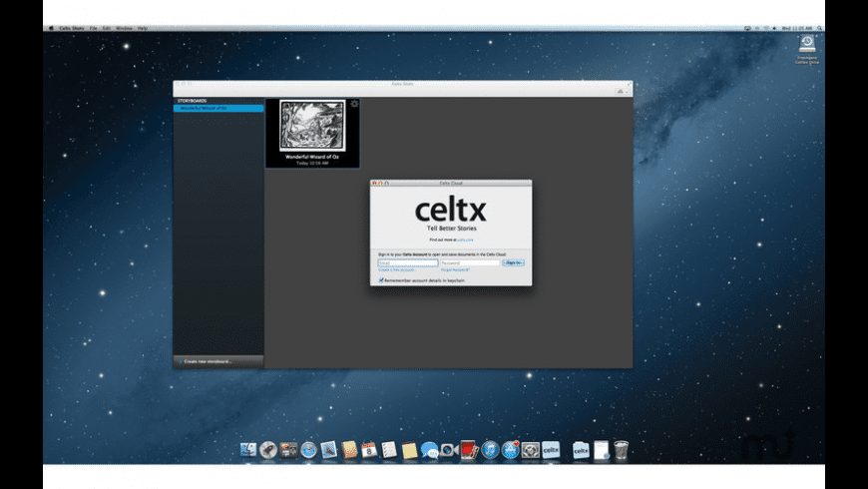Open the Finder icon in the Dock

click(x=248, y=450)
